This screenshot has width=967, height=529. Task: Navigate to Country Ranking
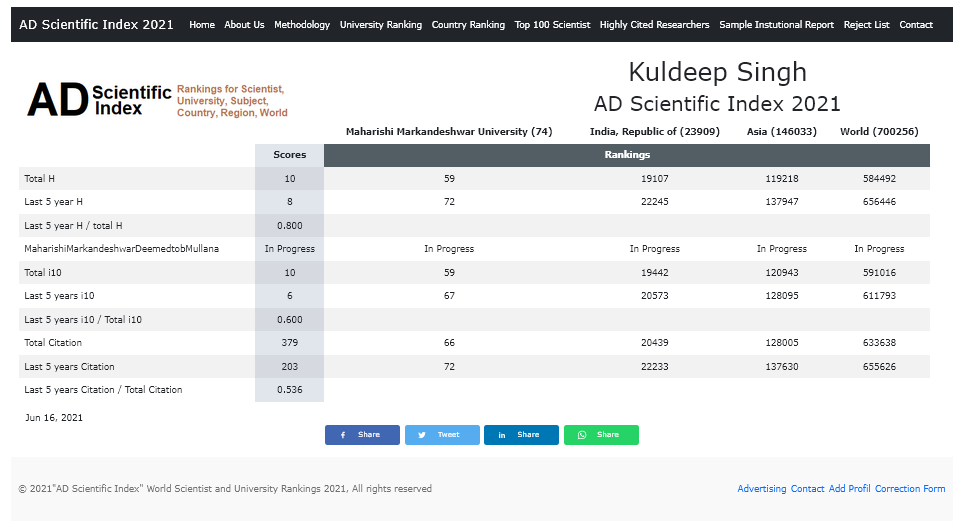click(468, 25)
